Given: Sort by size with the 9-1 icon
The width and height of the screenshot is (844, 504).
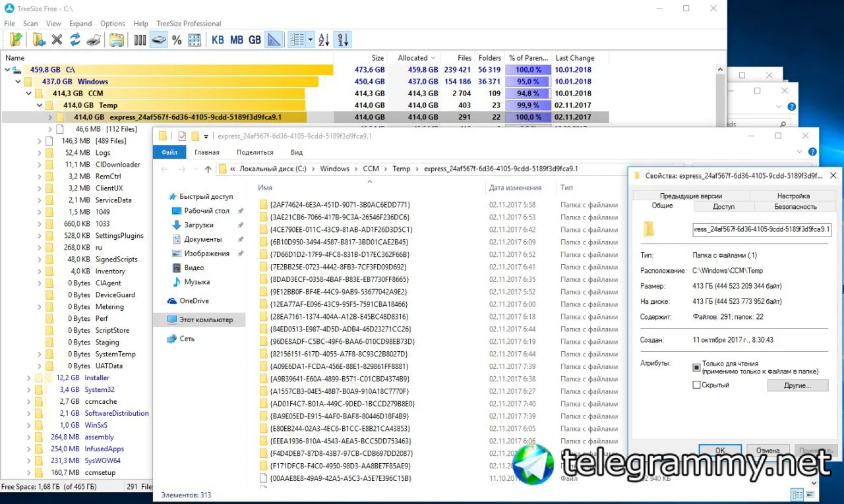Looking at the screenshot, I should point(342,40).
